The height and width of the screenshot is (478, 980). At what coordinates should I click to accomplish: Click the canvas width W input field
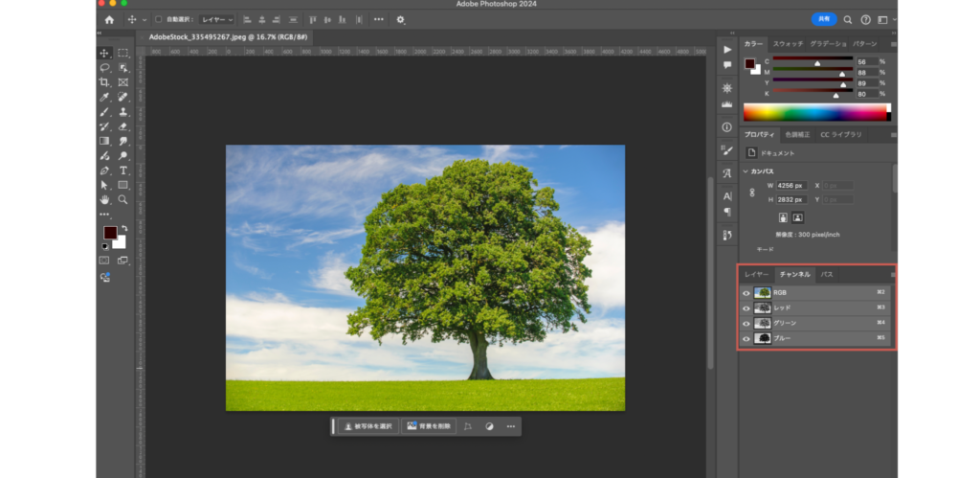(x=792, y=185)
